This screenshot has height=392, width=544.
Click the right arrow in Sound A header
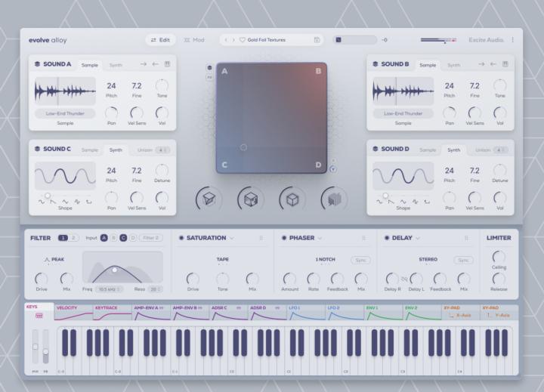click(144, 64)
